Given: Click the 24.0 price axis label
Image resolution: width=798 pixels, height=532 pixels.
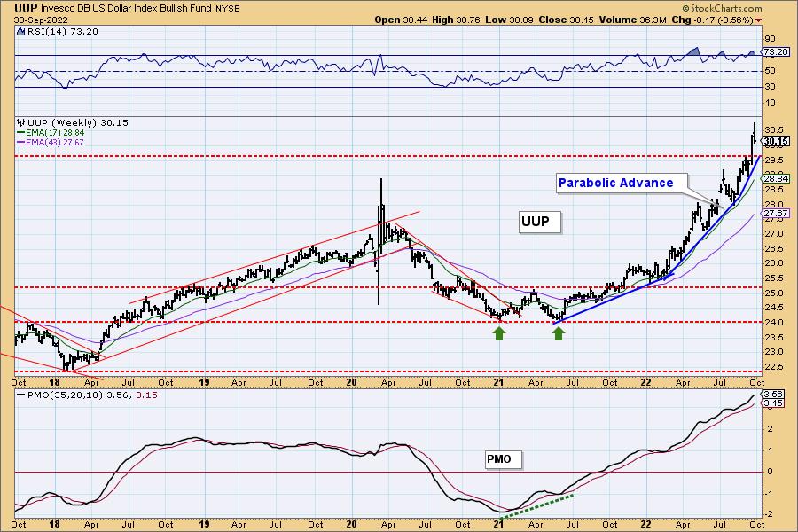Looking at the screenshot, I should [773, 322].
